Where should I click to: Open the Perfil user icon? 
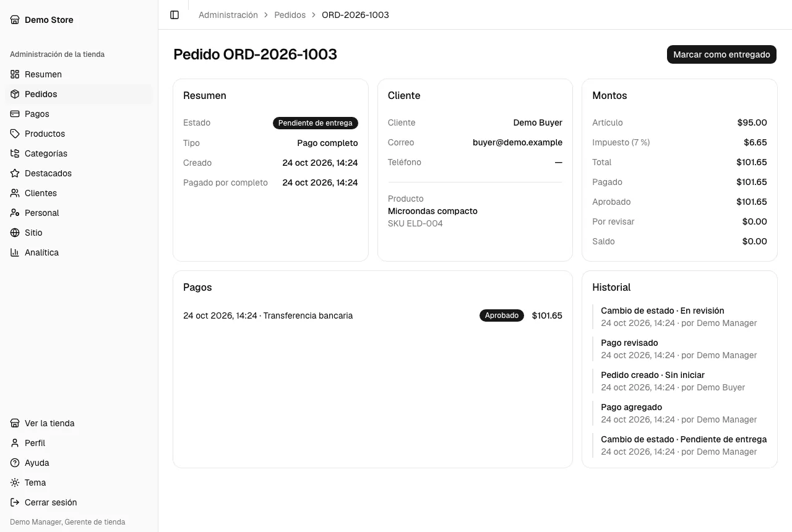pos(15,443)
